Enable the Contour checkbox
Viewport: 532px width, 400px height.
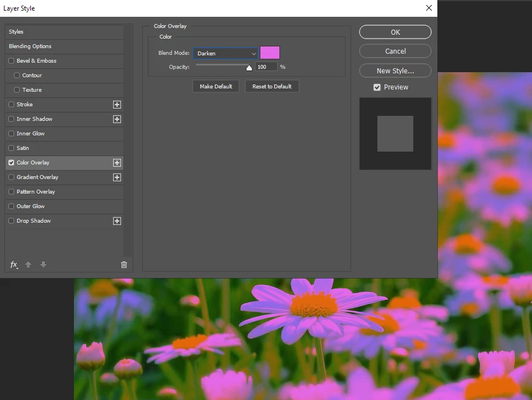tap(17, 76)
